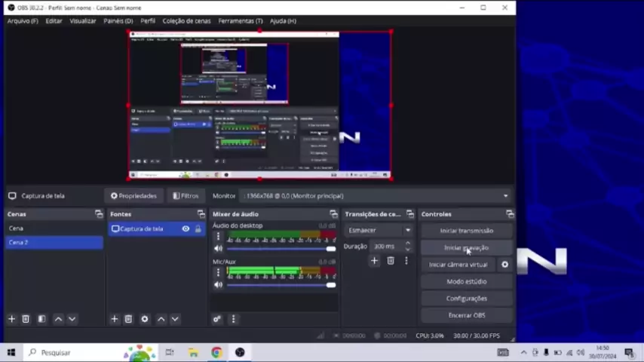Screen dimensions: 644x362
Task: Remove selected scene with trash icon in Cenas
Action: [26, 319]
